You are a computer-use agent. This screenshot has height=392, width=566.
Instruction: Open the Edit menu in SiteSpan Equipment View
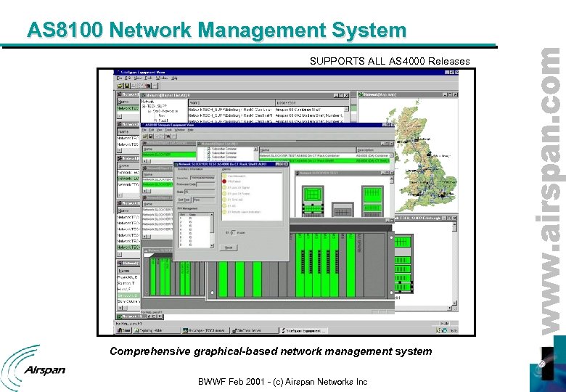(128, 78)
